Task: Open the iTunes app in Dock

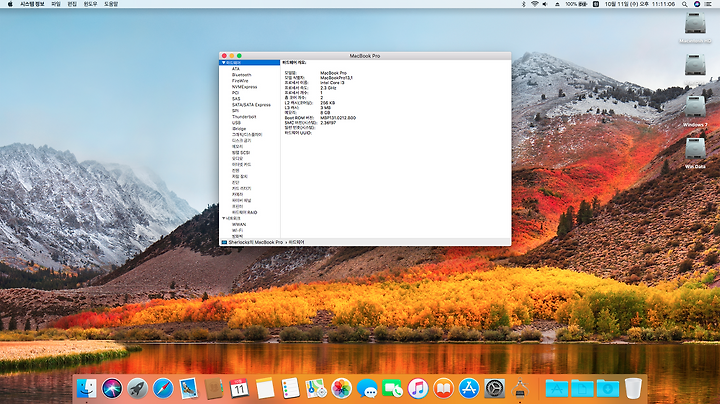Action: [x=417, y=388]
